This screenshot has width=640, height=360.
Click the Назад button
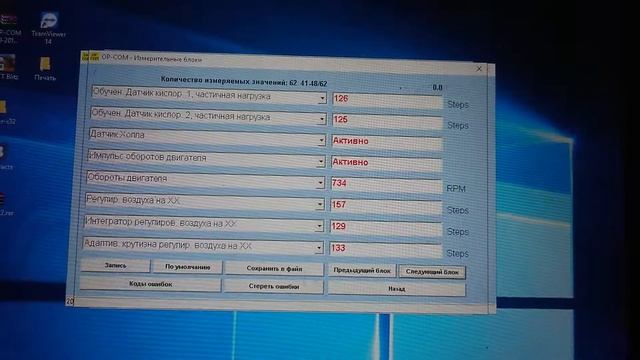point(396,289)
